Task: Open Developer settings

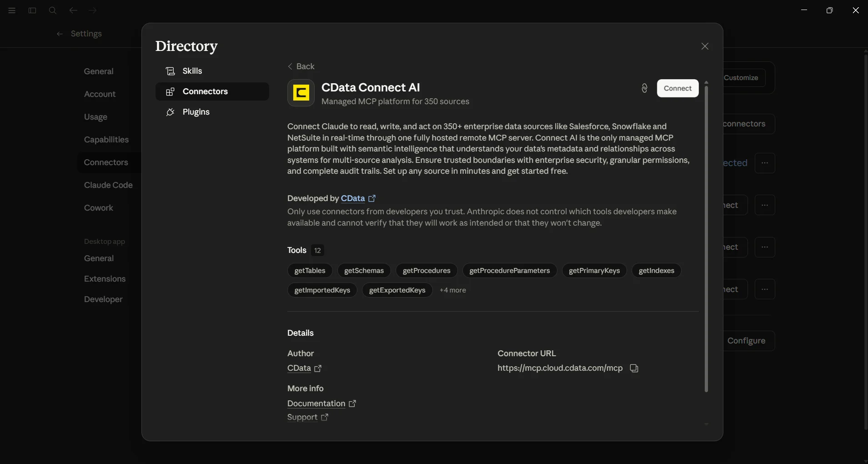Action: point(103,299)
